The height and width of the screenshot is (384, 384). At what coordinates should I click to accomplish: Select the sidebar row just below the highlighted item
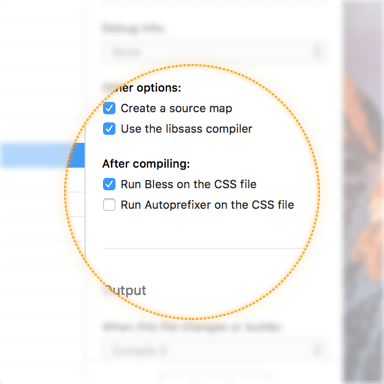[x=42, y=180]
